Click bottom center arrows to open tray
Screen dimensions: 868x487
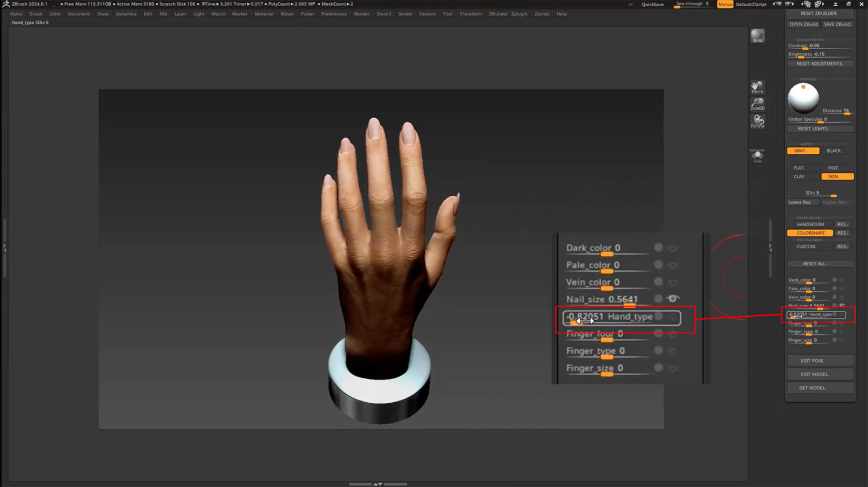tap(379, 484)
